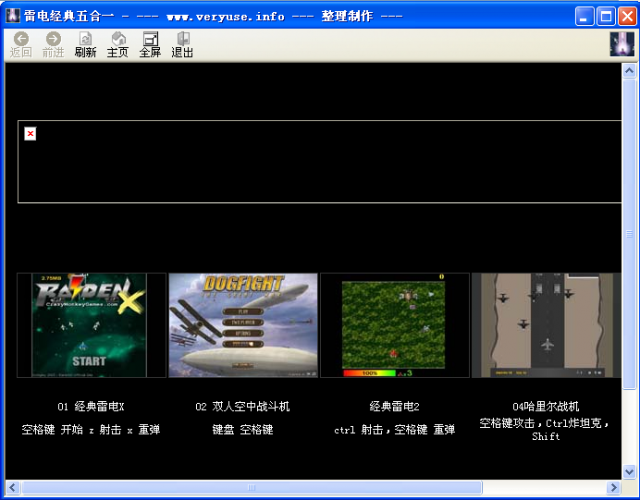This screenshot has width=640, height=500.
Task: Click the 前进 (Forward) toolbar icon
Action: point(53,44)
